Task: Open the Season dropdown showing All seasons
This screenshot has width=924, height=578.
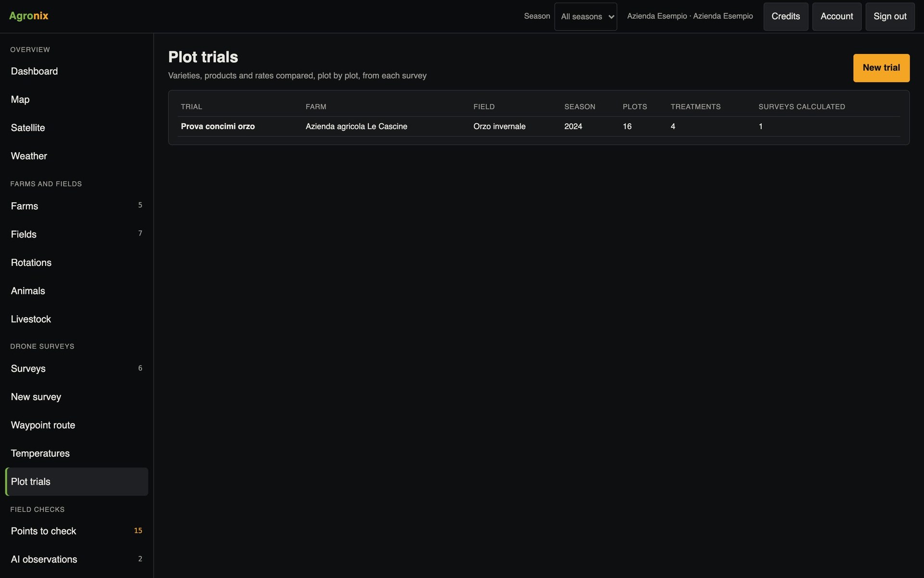Action: 585,16
